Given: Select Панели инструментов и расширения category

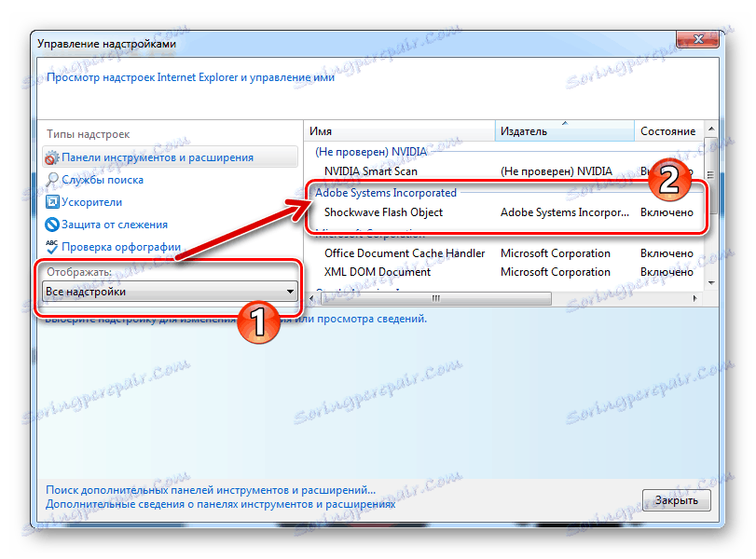Looking at the screenshot, I should point(170,157).
